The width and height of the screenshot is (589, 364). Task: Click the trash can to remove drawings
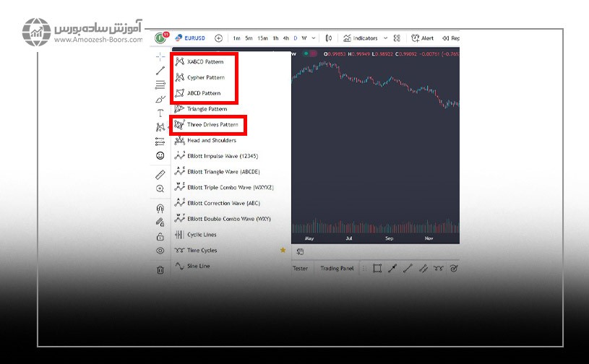pos(160,269)
